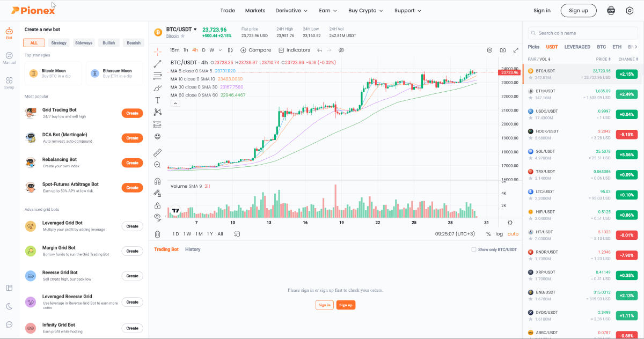This screenshot has width=644, height=339.
Task: Toggle lock all drawing tools
Action: coord(157,205)
